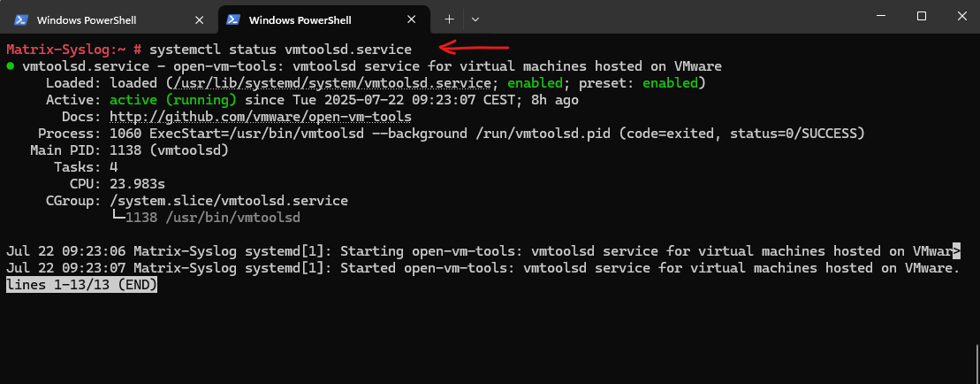Screen dimensions: 980x384
Task: Click the green status dot before vmtoolsd.service
Action: click(x=10, y=65)
